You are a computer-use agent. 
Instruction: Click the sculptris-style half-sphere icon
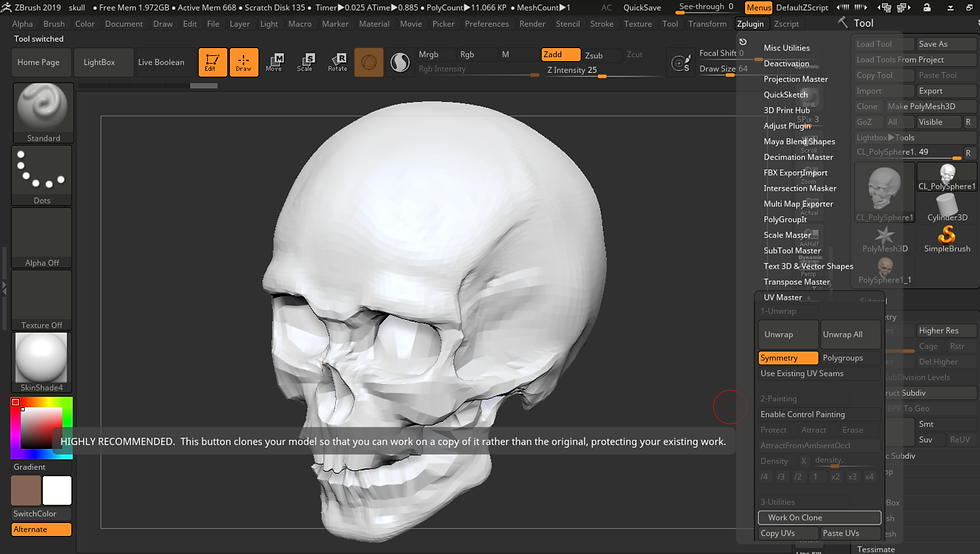[x=400, y=63]
